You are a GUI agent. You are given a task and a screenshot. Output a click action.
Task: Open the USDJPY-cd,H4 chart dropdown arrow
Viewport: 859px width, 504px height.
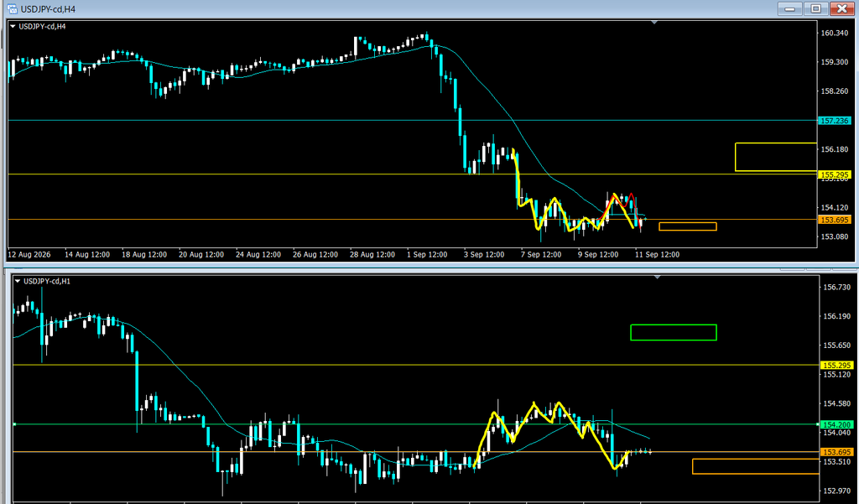pyautogui.click(x=13, y=26)
